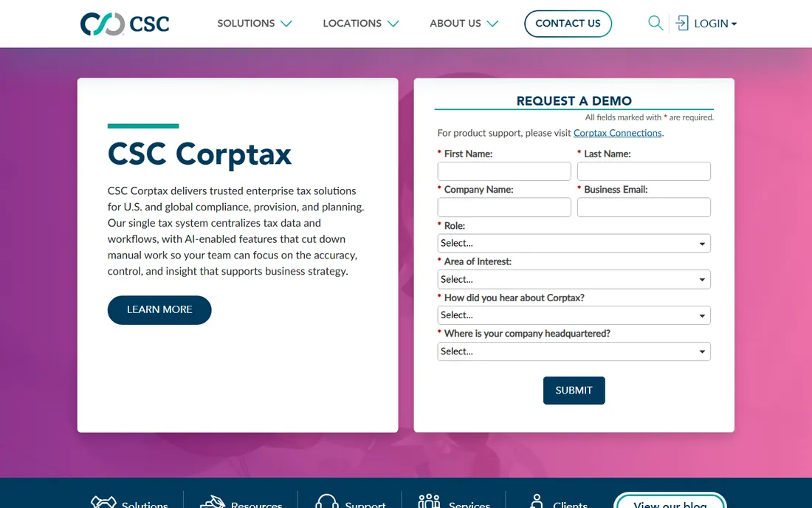
Task: Click the Services people icon
Action: click(x=429, y=501)
